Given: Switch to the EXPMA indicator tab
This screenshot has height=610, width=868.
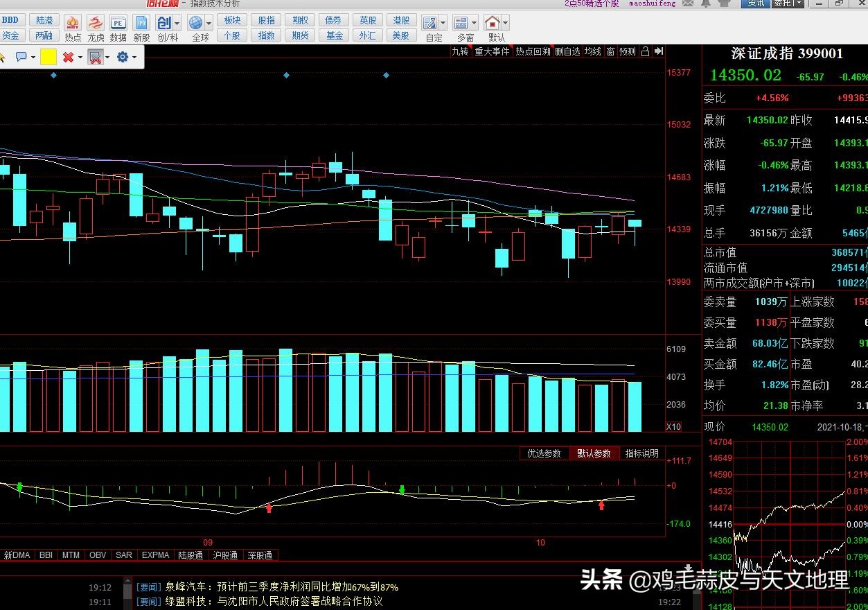Looking at the screenshot, I should (x=156, y=555).
